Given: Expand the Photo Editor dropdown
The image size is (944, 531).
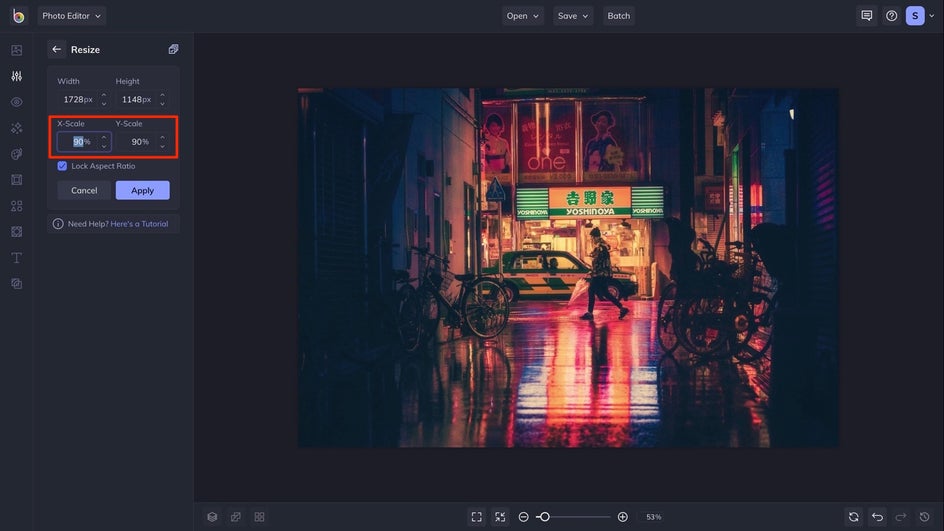Looking at the screenshot, I should point(72,16).
